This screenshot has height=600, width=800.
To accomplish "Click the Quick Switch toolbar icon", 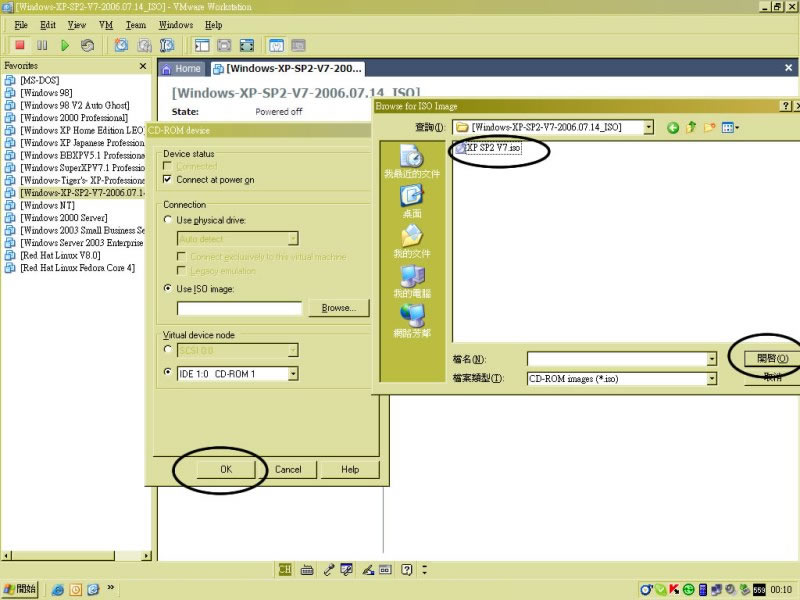I will [x=224, y=45].
